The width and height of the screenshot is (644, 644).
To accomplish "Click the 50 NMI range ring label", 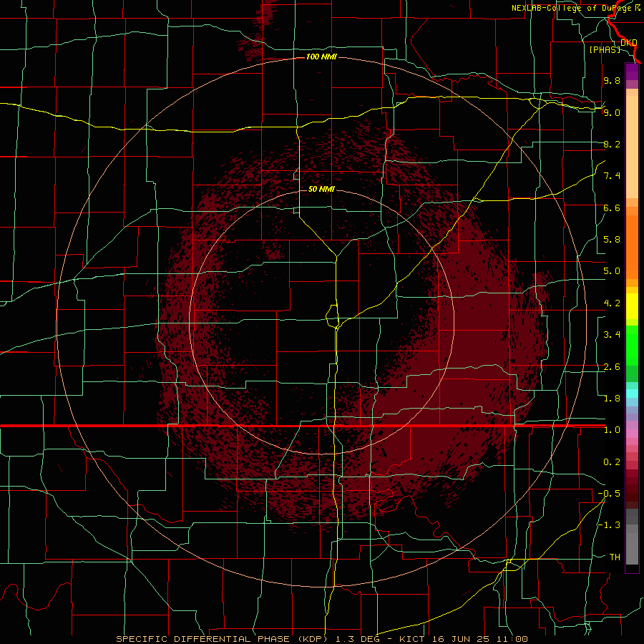I will click(321, 189).
